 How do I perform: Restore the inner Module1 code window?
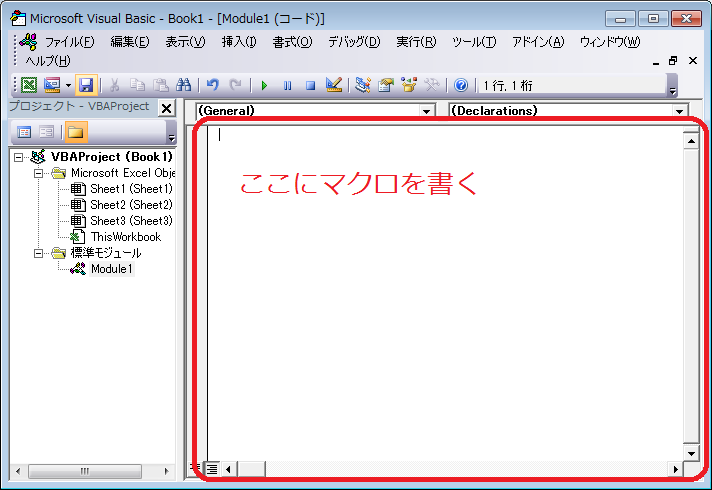click(x=673, y=60)
